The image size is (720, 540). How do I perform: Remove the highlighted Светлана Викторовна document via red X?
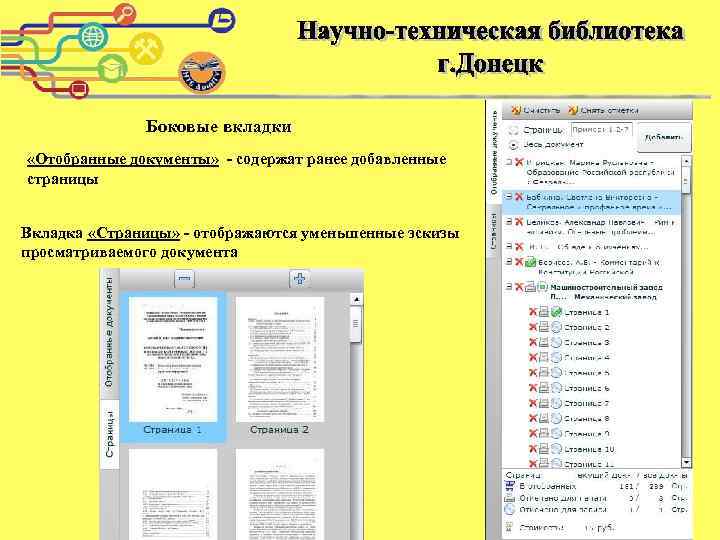tap(519, 197)
